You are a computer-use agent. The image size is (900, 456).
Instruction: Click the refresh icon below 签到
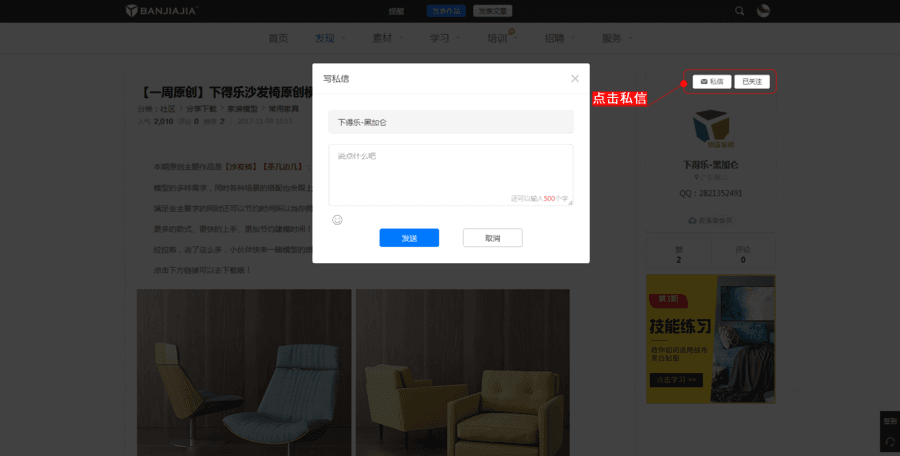click(890, 441)
